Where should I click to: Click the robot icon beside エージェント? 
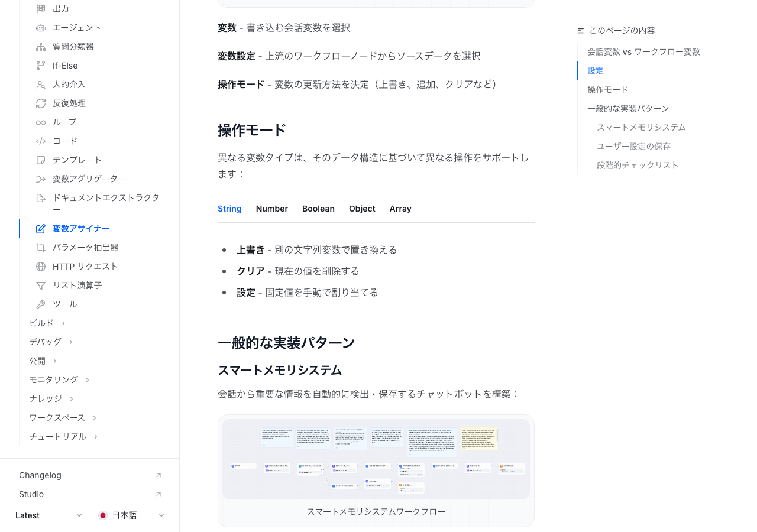(40, 28)
